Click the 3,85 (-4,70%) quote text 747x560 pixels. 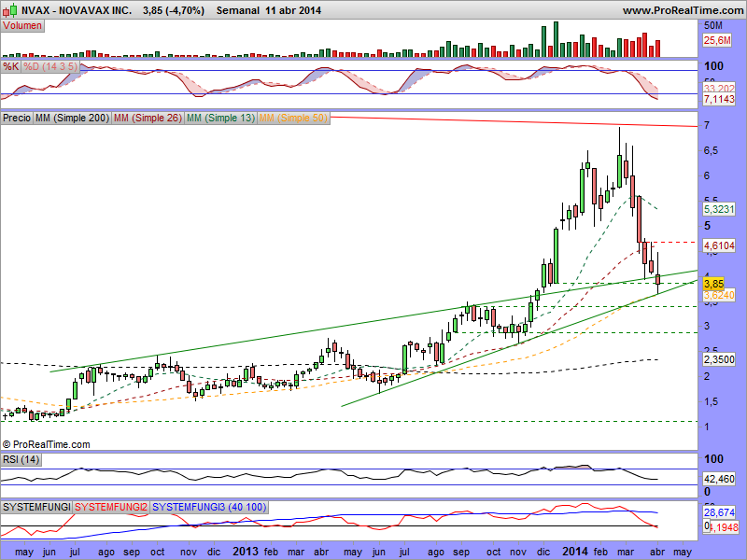pyautogui.click(x=174, y=10)
